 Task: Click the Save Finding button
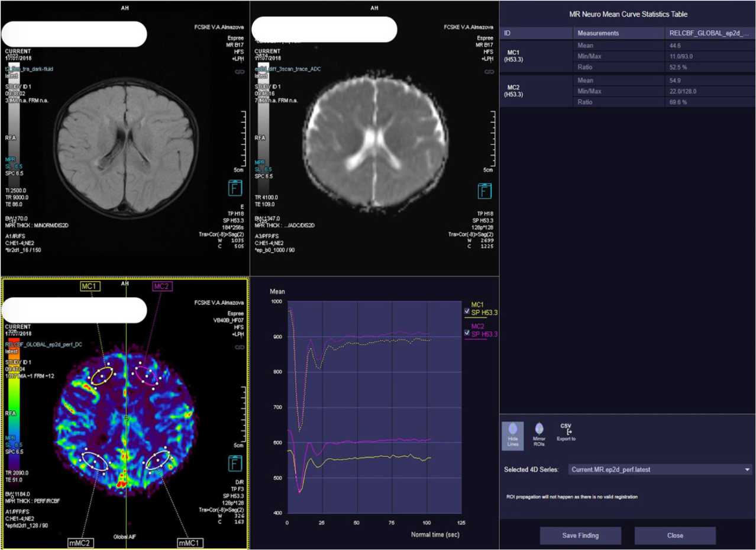coord(580,535)
